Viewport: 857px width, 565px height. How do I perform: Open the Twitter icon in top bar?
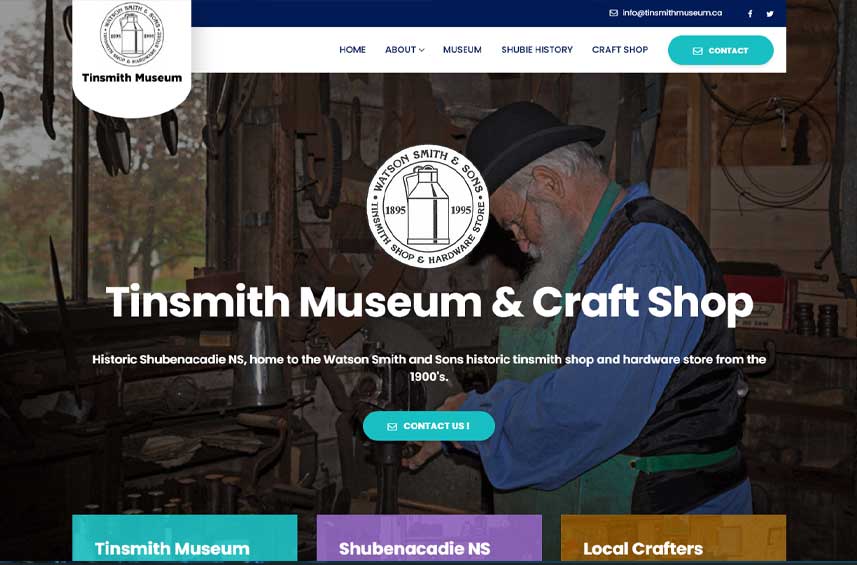coord(770,14)
